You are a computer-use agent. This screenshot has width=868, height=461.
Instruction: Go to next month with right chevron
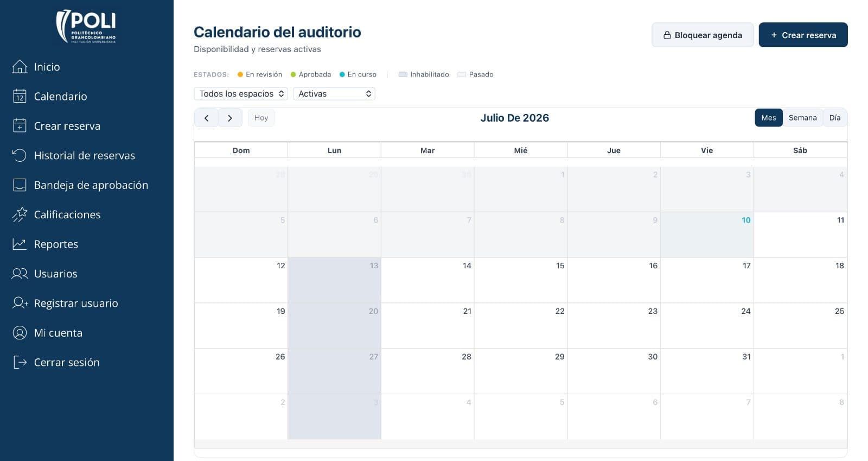click(230, 118)
